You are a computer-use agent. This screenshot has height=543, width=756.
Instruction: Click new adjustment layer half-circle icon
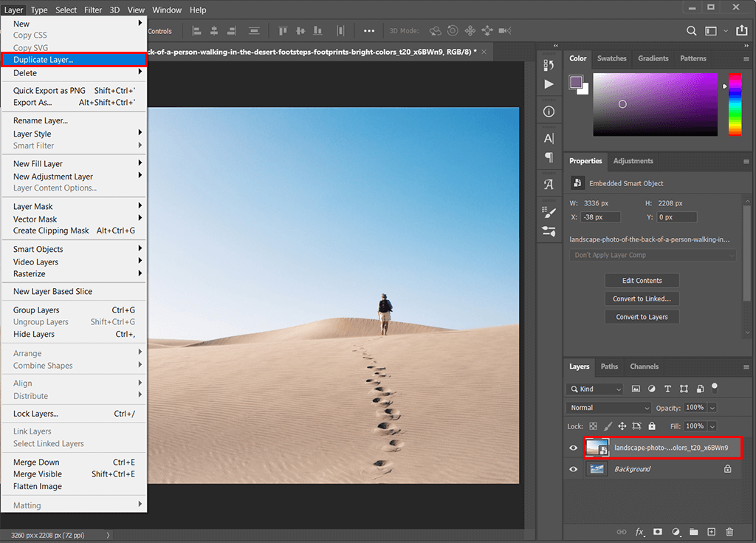pyautogui.click(x=676, y=532)
